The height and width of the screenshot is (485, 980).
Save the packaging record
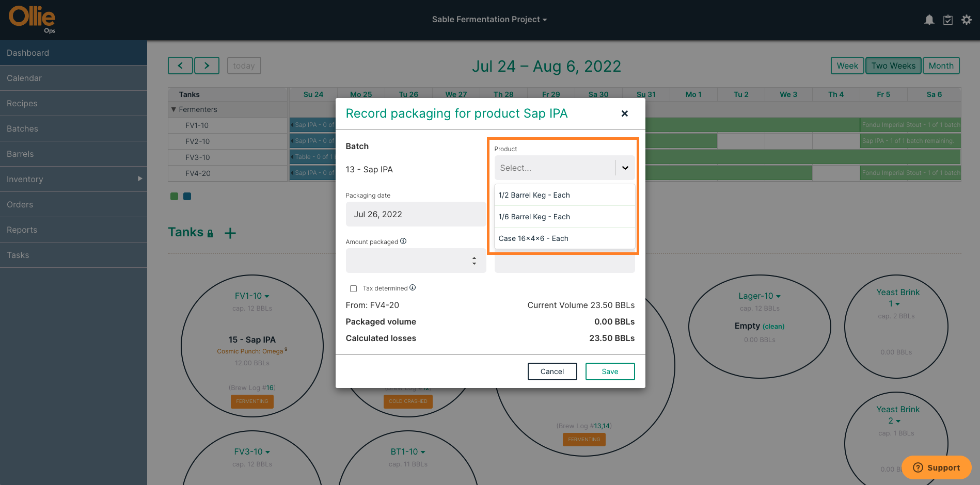coord(610,371)
